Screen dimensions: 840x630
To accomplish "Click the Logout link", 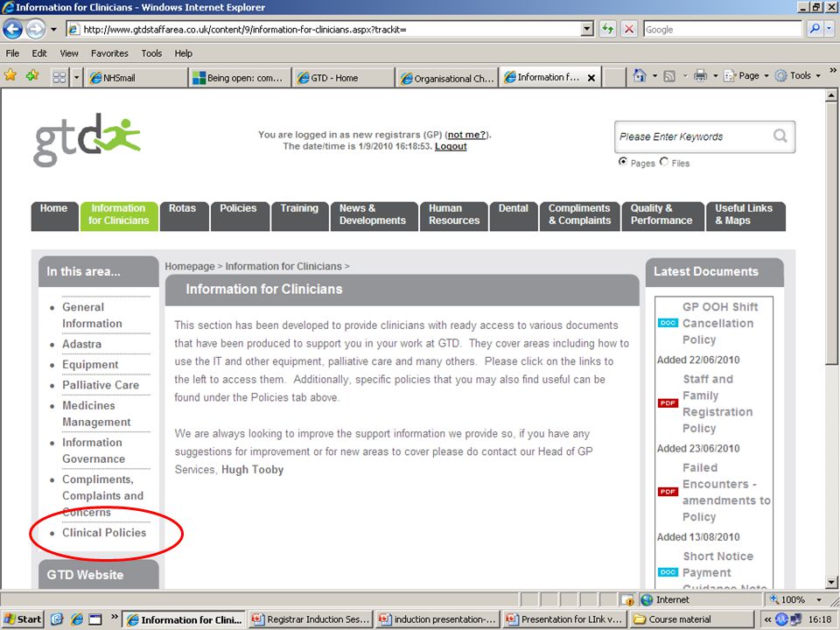I will pyautogui.click(x=451, y=146).
